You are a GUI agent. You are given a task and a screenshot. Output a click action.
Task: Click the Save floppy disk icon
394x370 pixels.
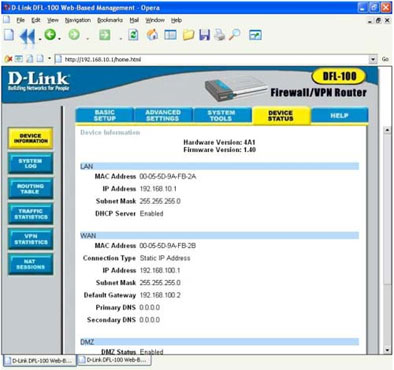tap(204, 35)
